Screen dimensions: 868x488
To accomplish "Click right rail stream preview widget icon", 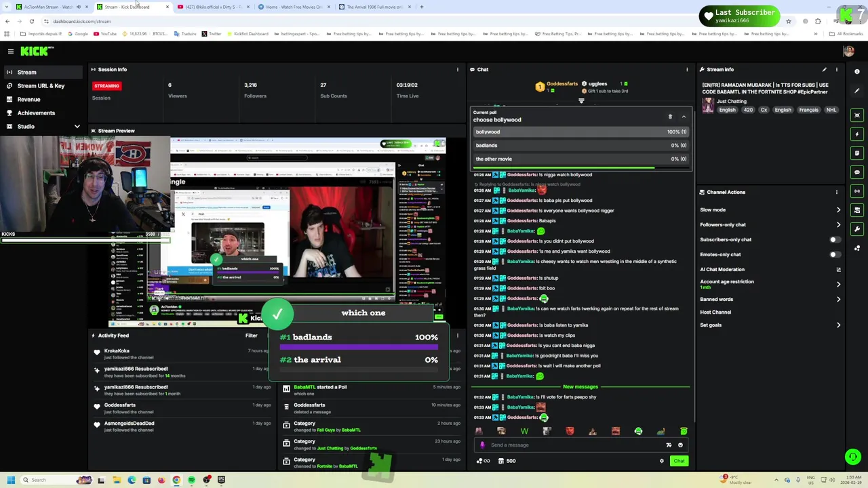I will (x=857, y=115).
